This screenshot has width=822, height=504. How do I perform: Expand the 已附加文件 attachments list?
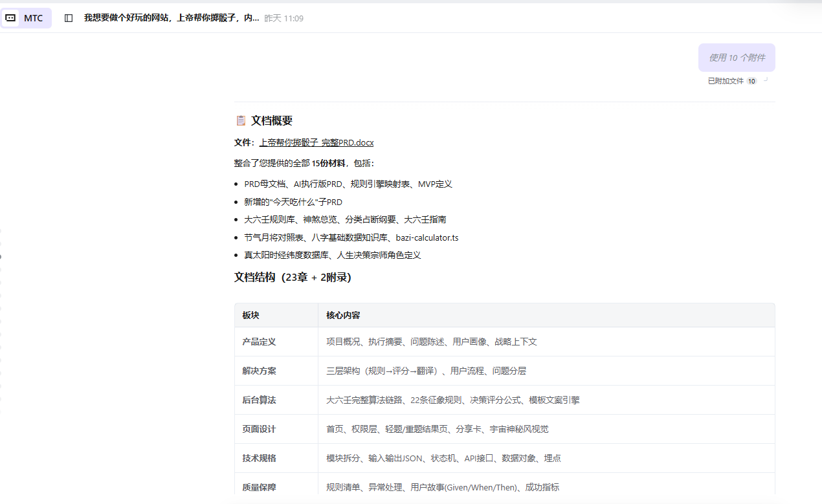coord(726,82)
